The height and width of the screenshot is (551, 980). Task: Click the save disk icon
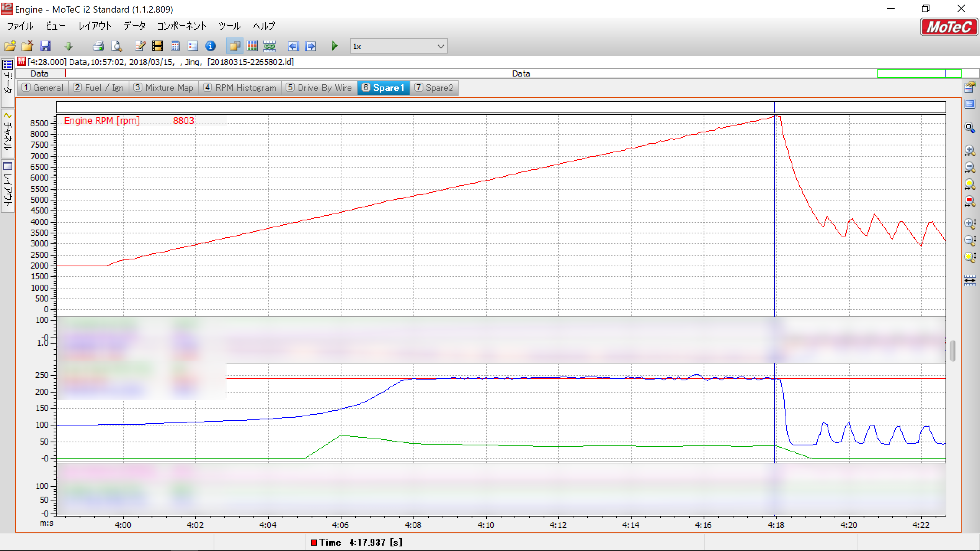pyautogui.click(x=46, y=46)
